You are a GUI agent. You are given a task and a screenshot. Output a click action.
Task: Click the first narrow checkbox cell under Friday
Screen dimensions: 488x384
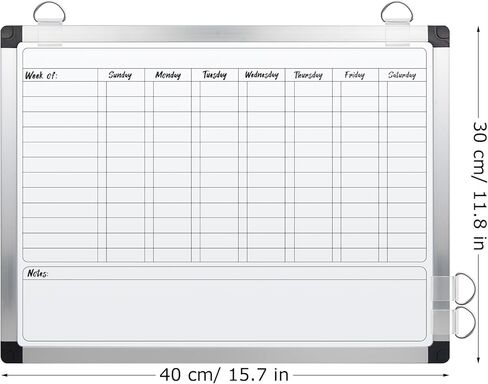point(337,89)
